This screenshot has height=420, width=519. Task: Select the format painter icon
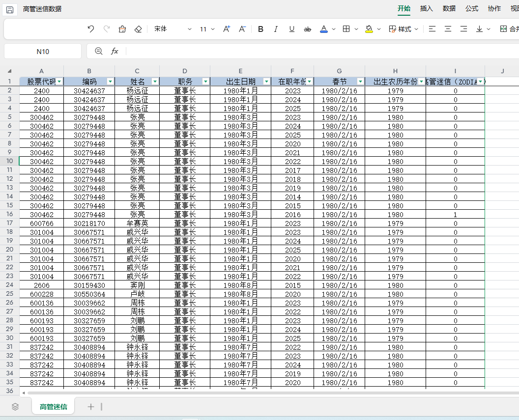click(122, 29)
